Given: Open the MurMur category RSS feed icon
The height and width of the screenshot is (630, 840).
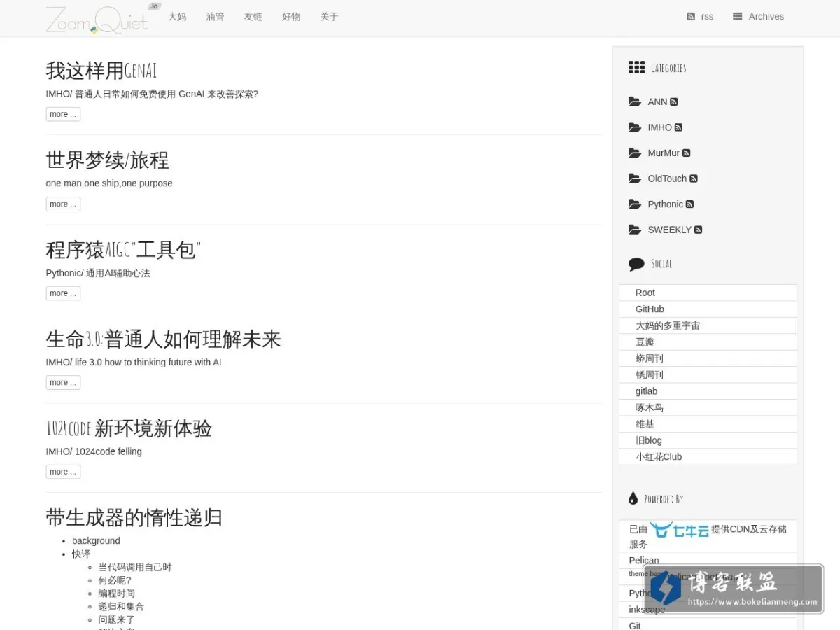Looking at the screenshot, I should click(x=686, y=153).
